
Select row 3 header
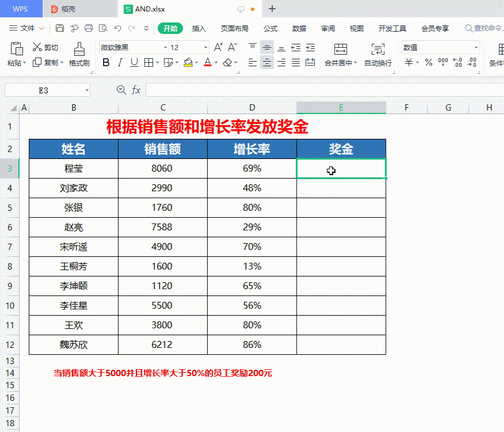pos(10,168)
